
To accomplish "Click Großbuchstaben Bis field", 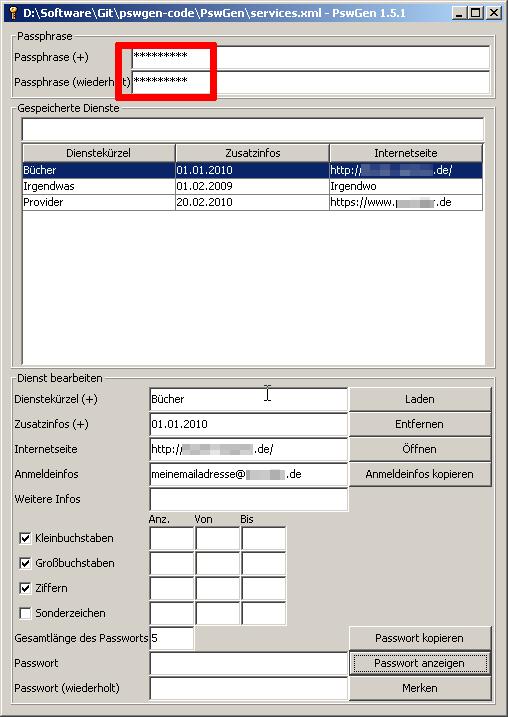I will coord(264,563).
